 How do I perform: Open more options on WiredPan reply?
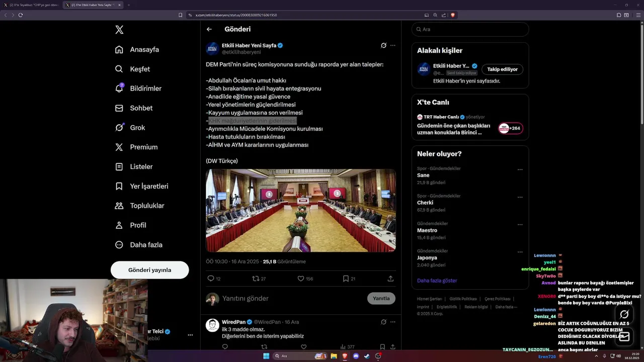point(393,322)
